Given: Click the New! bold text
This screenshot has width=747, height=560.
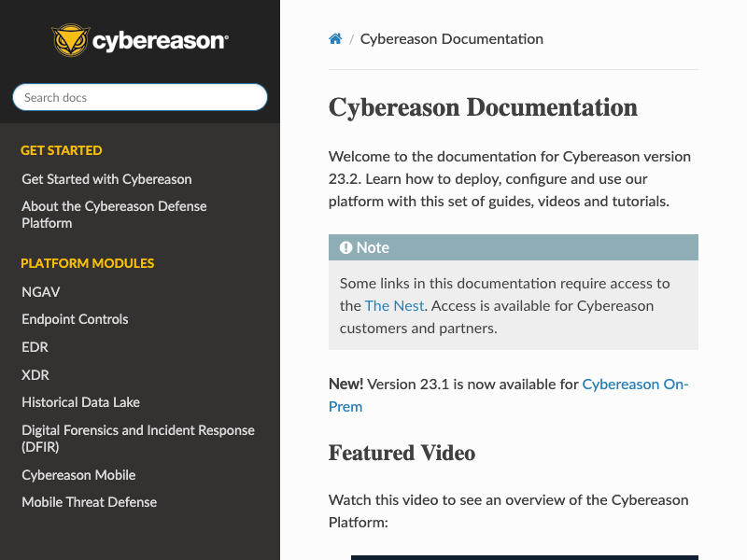Looking at the screenshot, I should (x=345, y=384).
